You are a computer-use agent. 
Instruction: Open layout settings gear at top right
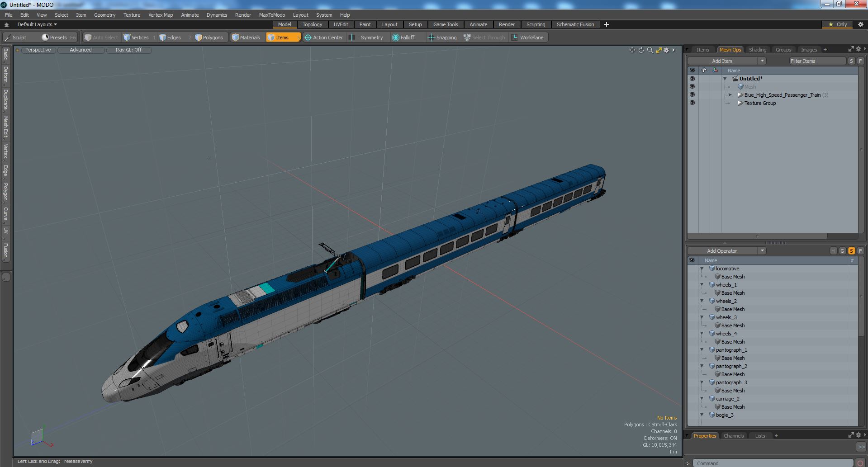click(860, 24)
